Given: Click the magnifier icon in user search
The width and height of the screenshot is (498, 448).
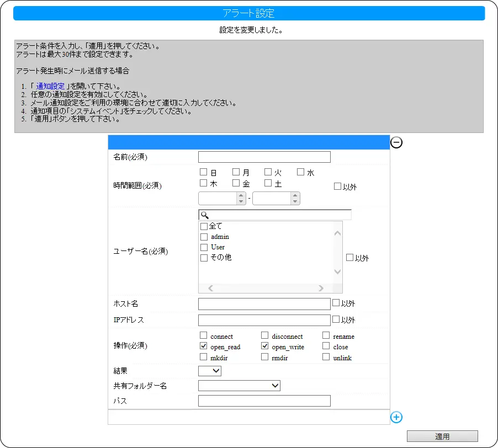Looking at the screenshot, I should (x=204, y=215).
